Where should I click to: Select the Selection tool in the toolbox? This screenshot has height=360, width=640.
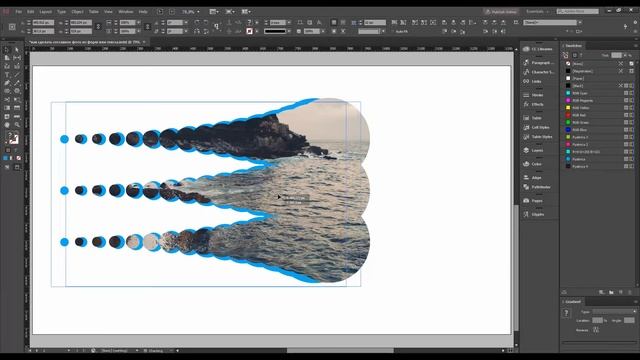click(7, 49)
